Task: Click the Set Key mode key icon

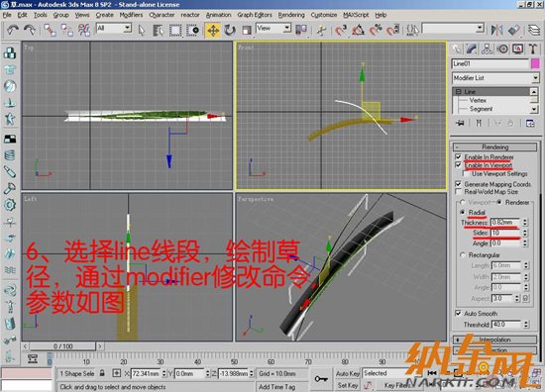Action: pos(321,379)
